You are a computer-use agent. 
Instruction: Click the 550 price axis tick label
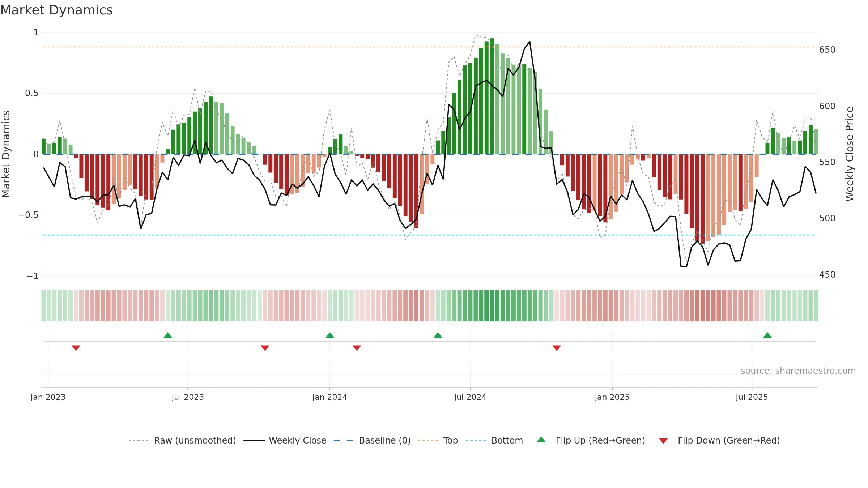coord(827,162)
